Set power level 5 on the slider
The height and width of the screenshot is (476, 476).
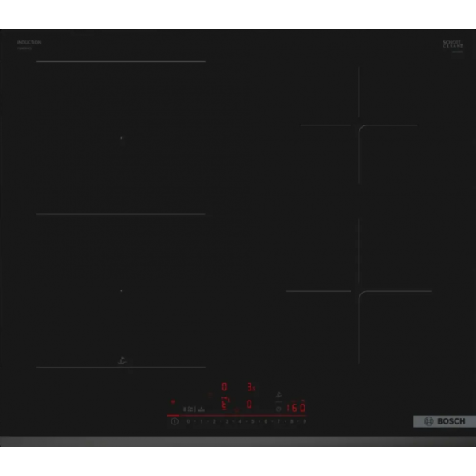coord(253,421)
